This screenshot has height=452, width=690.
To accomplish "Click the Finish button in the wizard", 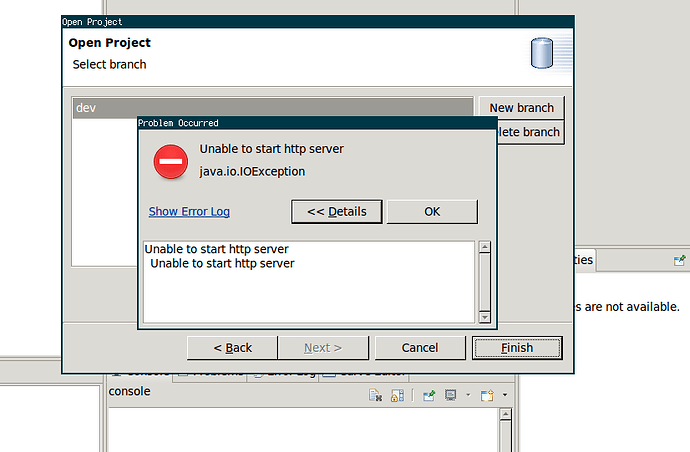I will [517, 348].
